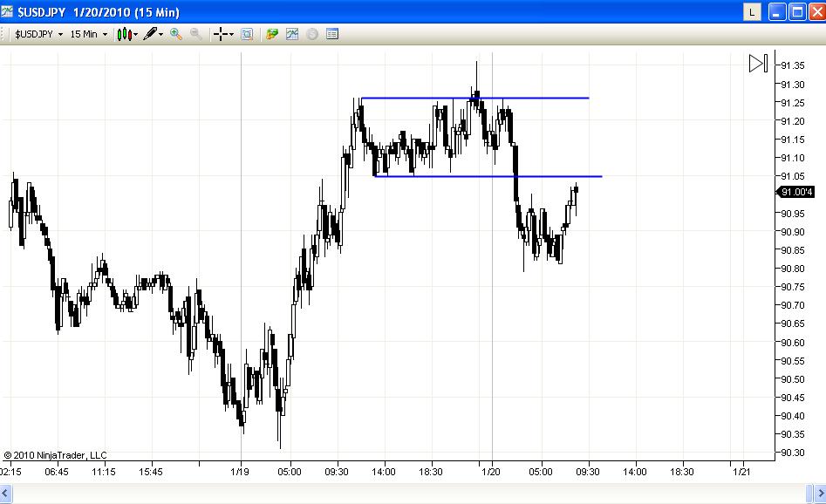
Task: Expand the drawing tools dropdown arrow
Action: (161, 35)
